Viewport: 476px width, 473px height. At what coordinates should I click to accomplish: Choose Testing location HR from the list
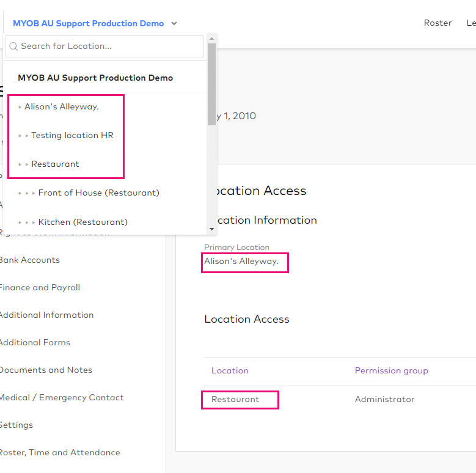[x=72, y=136]
